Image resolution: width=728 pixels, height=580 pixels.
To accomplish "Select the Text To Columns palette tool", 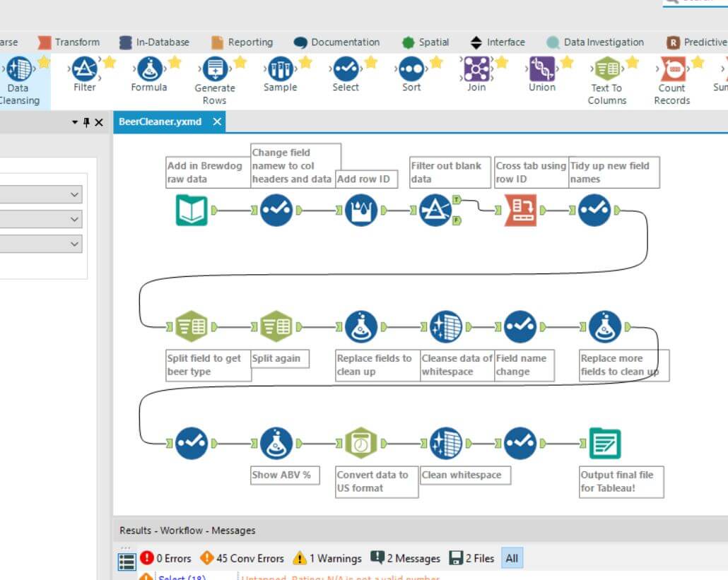I will (x=607, y=80).
